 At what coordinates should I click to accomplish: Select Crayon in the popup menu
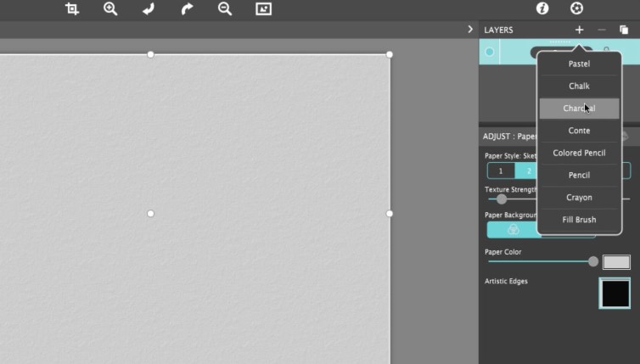(x=579, y=198)
